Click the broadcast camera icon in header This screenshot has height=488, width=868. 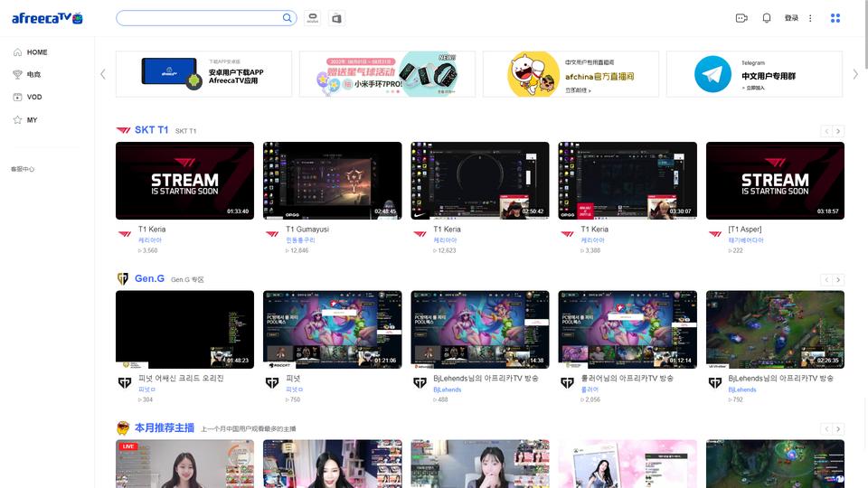pos(741,18)
